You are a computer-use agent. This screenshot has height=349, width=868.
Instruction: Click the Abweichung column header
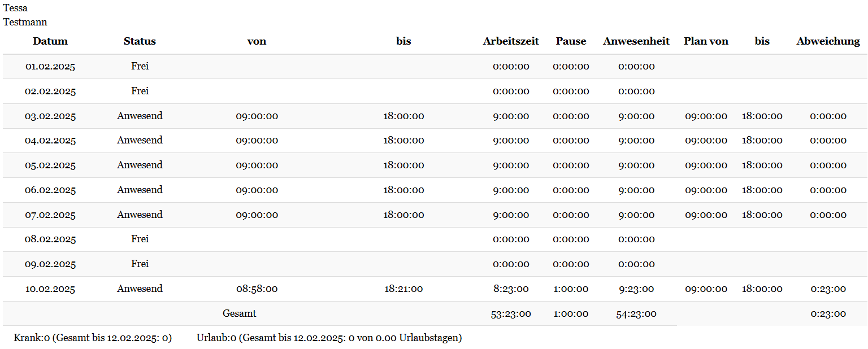(x=828, y=41)
